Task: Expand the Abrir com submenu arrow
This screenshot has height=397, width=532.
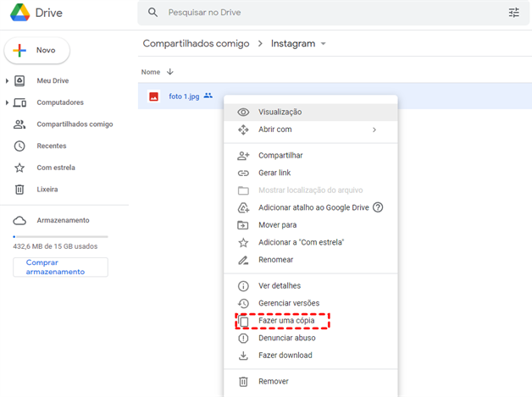Action: click(x=374, y=130)
